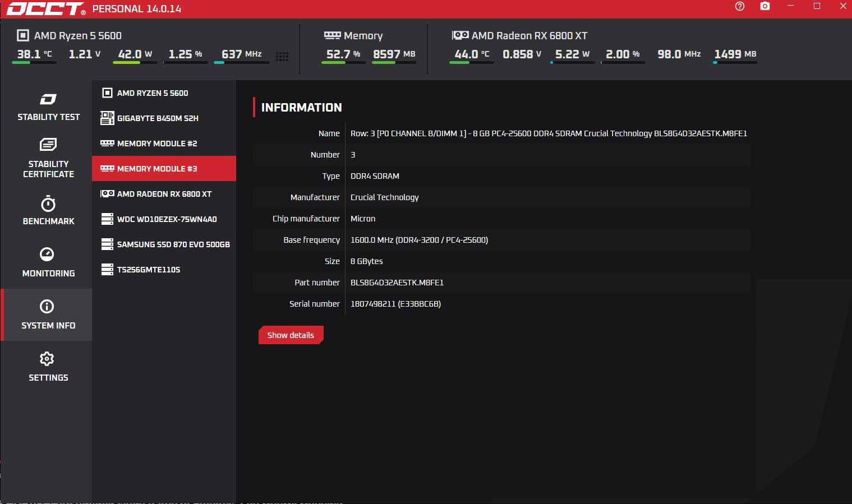Open the Stability Test section
The height and width of the screenshot is (504, 852).
point(48,107)
